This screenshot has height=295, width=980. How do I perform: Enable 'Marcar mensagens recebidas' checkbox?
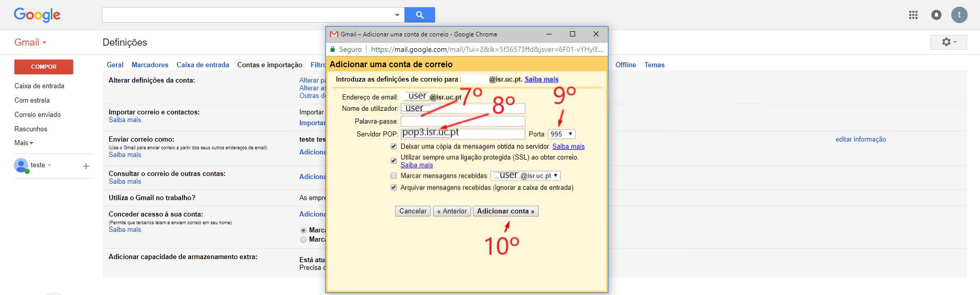(394, 175)
